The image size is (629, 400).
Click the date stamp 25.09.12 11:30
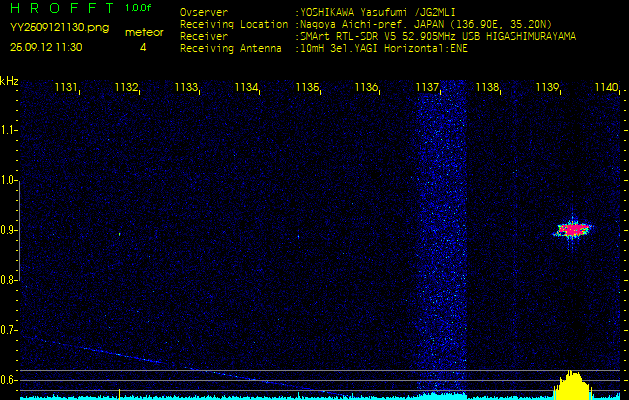(46, 47)
